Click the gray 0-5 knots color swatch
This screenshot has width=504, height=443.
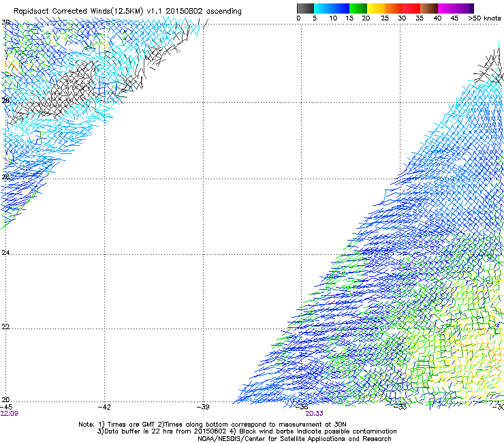305,8
